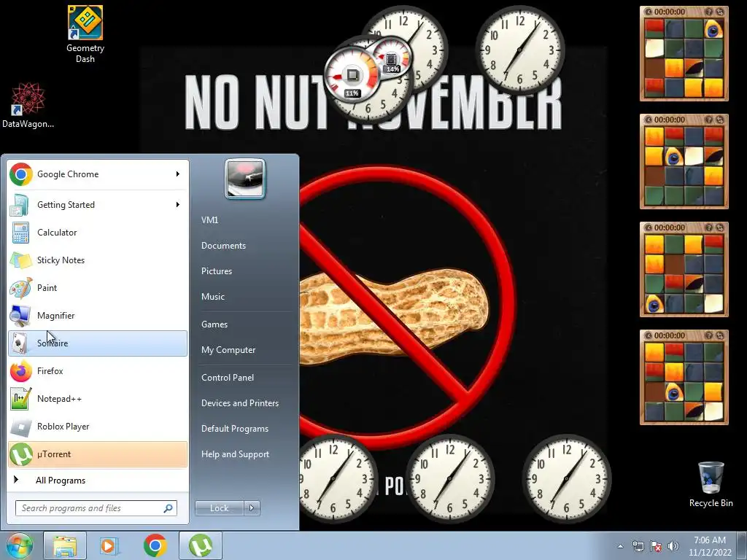The height and width of the screenshot is (560, 747).
Task: Launch Calculator from Start menu
Action: [x=98, y=233]
